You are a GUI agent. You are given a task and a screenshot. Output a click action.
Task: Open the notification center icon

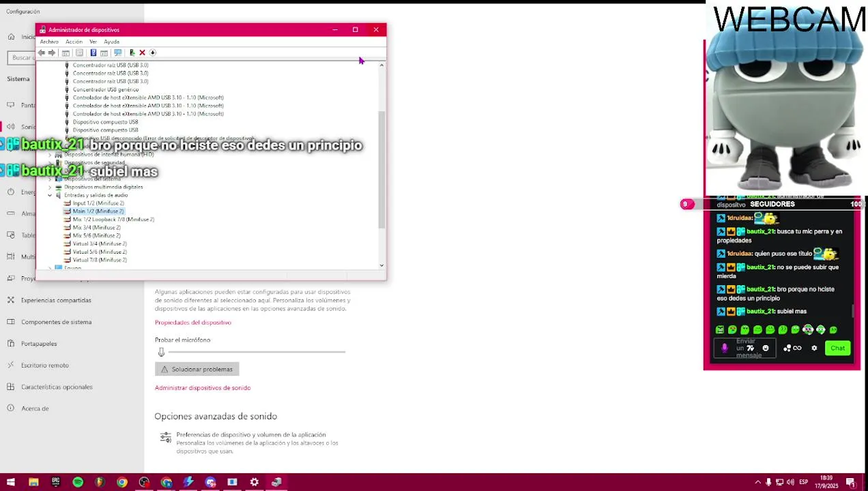pyautogui.click(x=851, y=482)
